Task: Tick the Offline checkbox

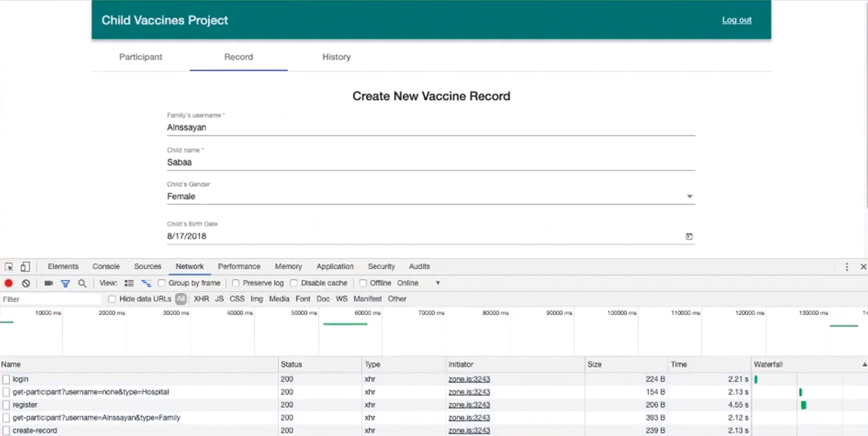Action: (363, 283)
